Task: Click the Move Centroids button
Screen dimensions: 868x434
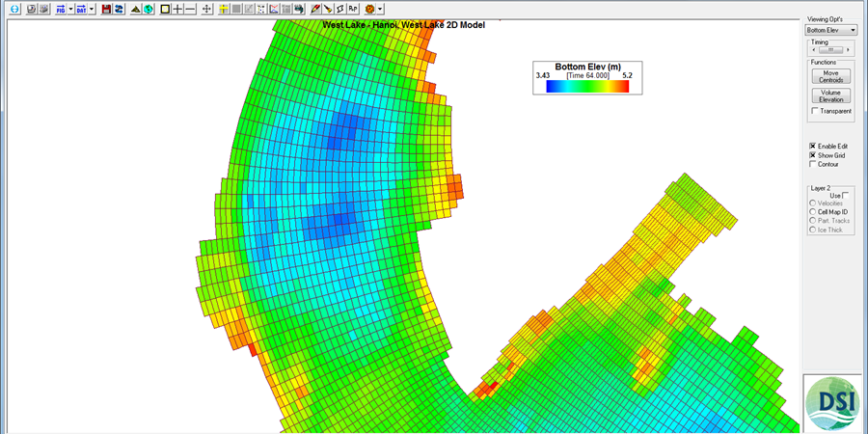Action: pos(830,76)
